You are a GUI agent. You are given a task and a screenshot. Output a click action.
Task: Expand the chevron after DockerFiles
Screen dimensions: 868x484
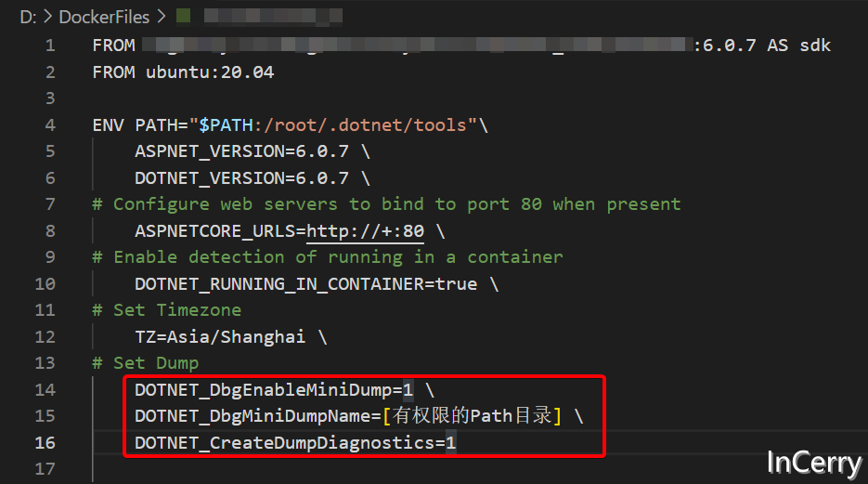point(162,17)
